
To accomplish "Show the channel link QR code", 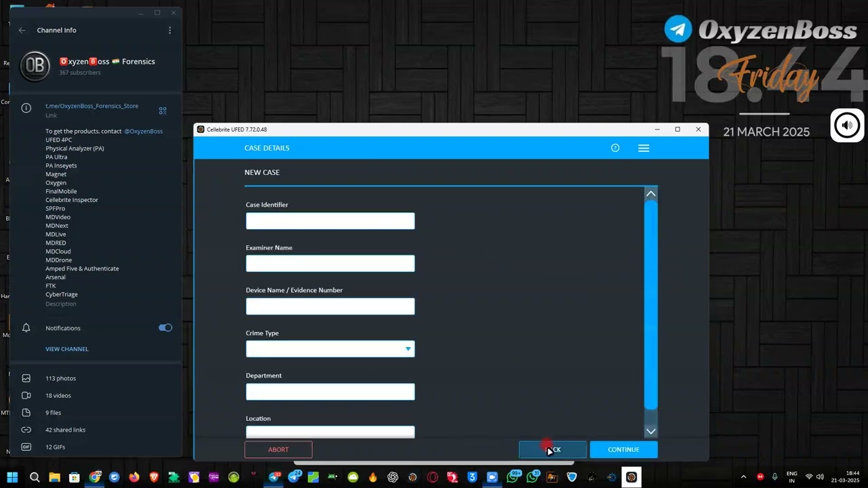I will pos(163,110).
